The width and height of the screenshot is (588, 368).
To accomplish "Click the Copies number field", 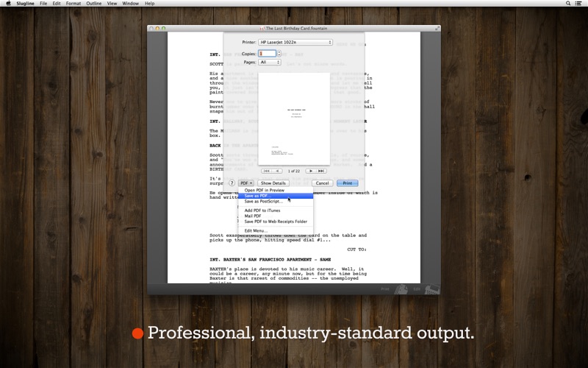I will [x=267, y=54].
